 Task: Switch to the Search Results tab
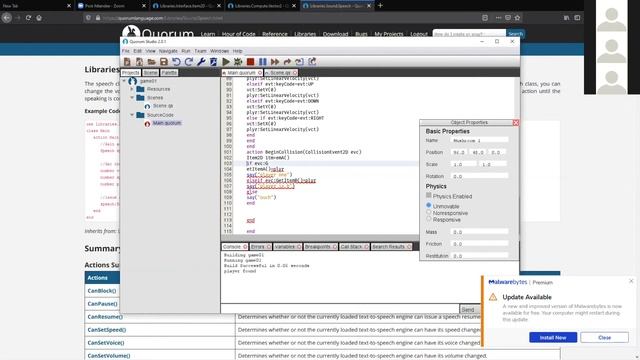[391, 247]
